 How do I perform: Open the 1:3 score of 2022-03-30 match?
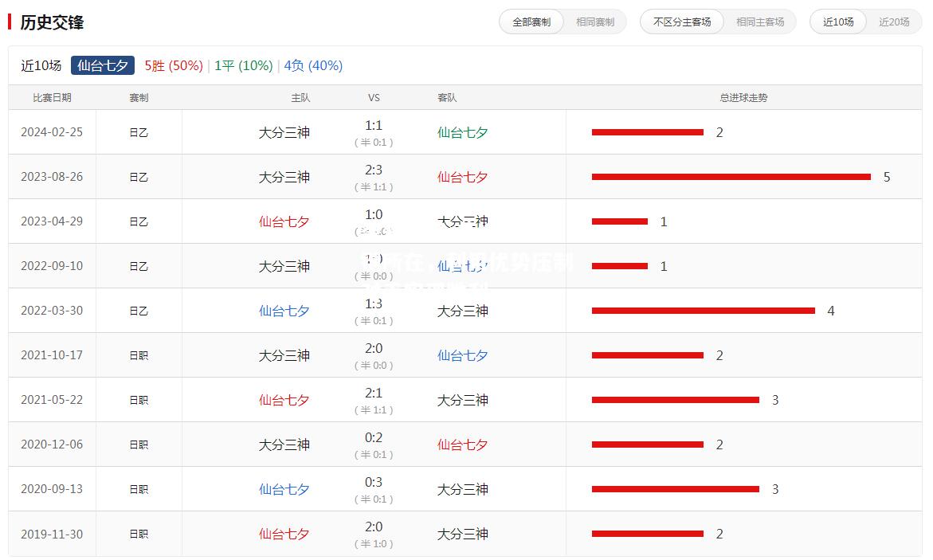point(374,304)
